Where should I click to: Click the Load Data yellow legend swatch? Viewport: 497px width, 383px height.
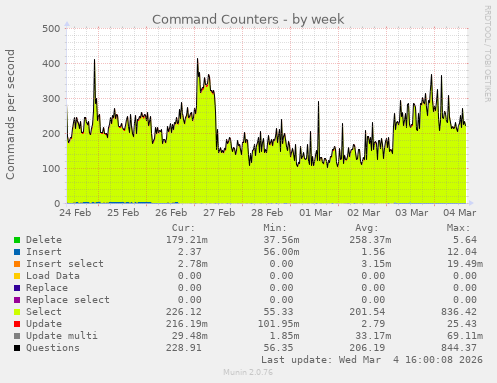[x=17, y=276]
